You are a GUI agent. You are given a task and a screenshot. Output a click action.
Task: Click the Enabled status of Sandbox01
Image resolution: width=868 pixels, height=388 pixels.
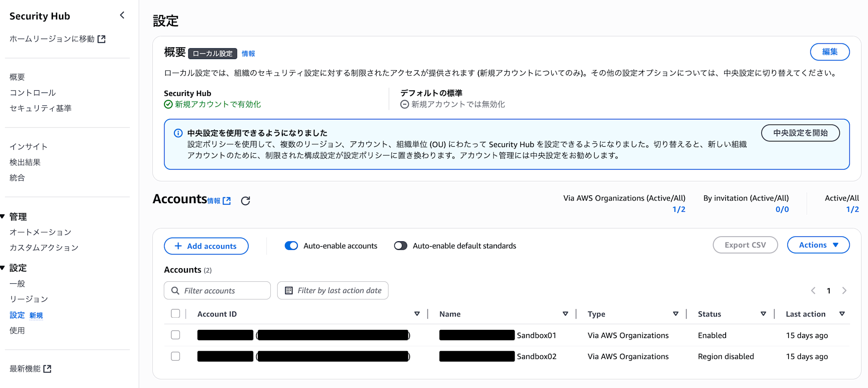(712, 335)
